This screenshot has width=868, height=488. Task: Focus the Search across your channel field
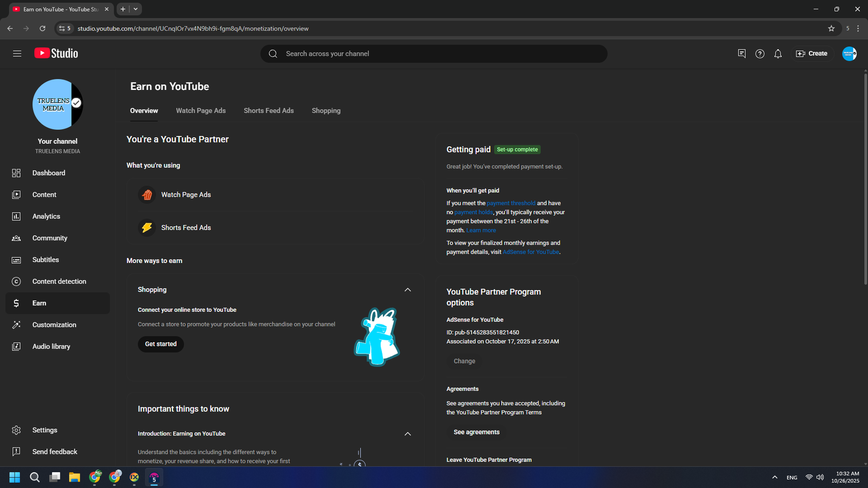tap(434, 54)
